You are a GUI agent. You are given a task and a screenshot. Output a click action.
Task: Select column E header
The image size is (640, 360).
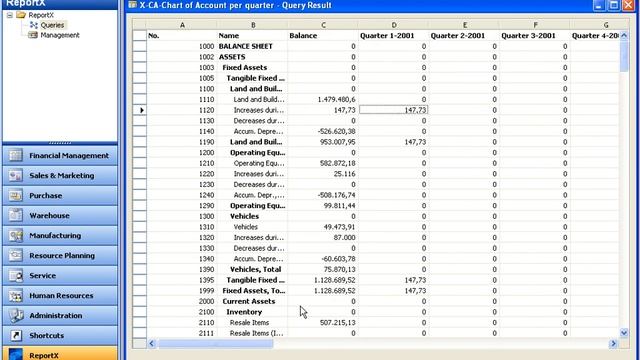click(464, 25)
